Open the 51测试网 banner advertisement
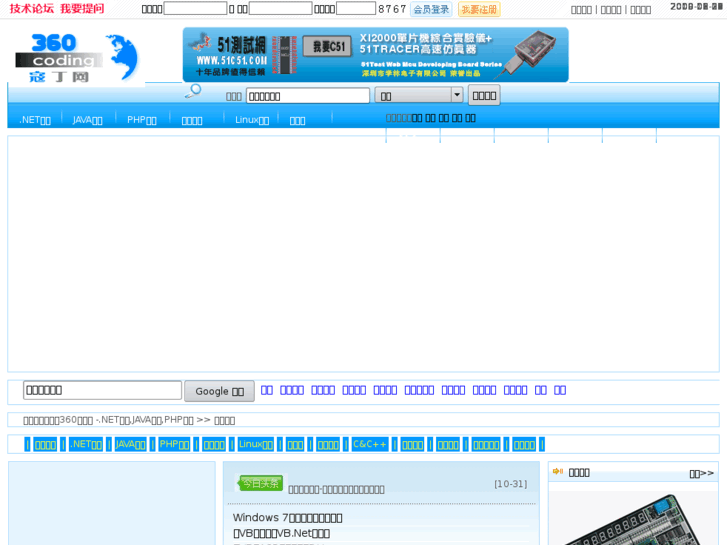The image size is (727, 545). [x=376, y=55]
